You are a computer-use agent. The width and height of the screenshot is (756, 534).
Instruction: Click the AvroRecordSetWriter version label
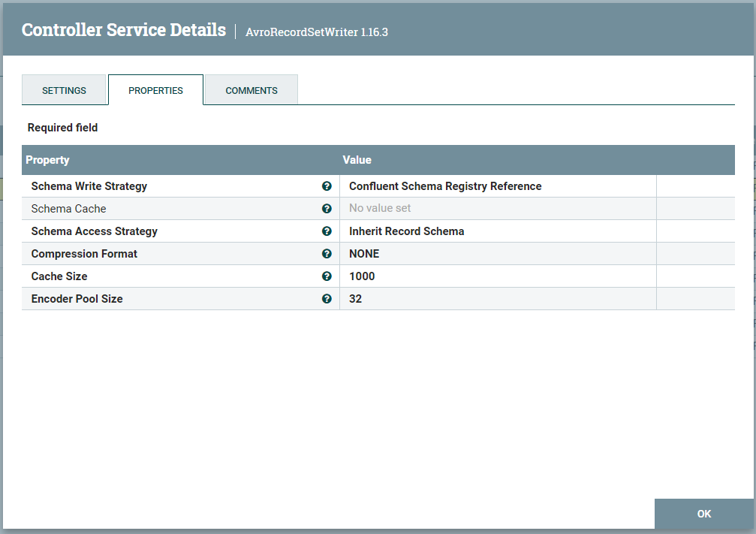(316, 32)
